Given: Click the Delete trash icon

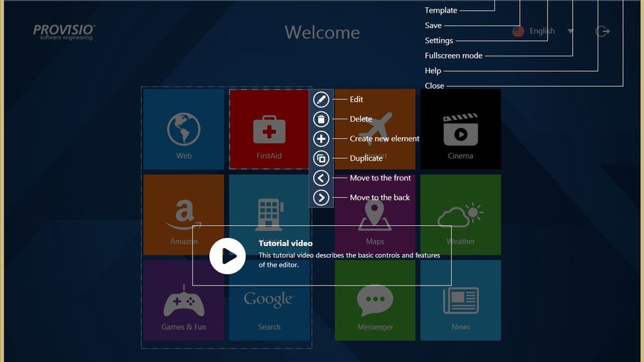Looking at the screenshot, I should pyautogui.click(x=321, y=119).
